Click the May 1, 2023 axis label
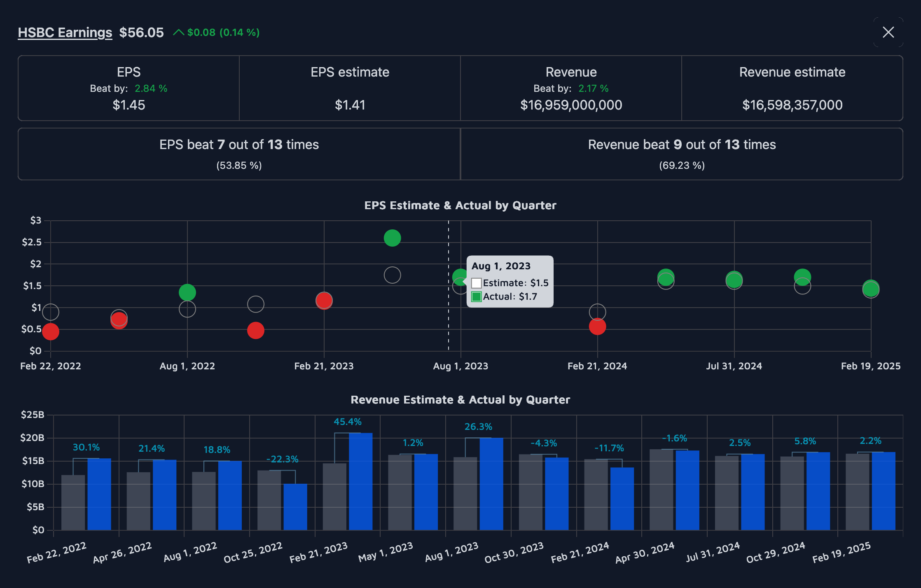The image size is (921, 588). [x=386, y=552]
